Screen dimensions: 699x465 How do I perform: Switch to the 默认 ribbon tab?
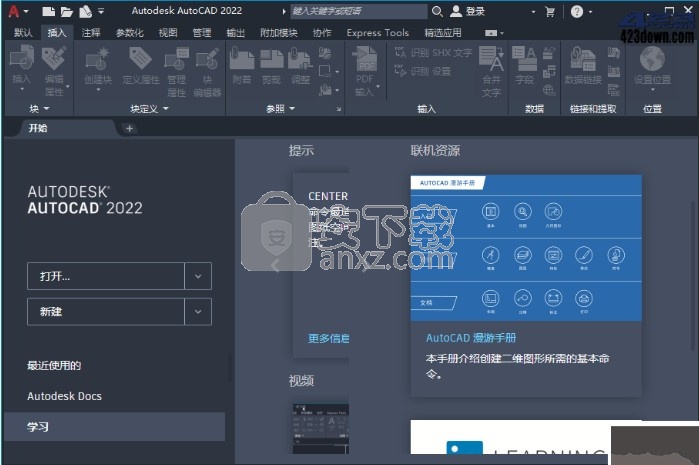pyautogui.click(x=23, y=33)
